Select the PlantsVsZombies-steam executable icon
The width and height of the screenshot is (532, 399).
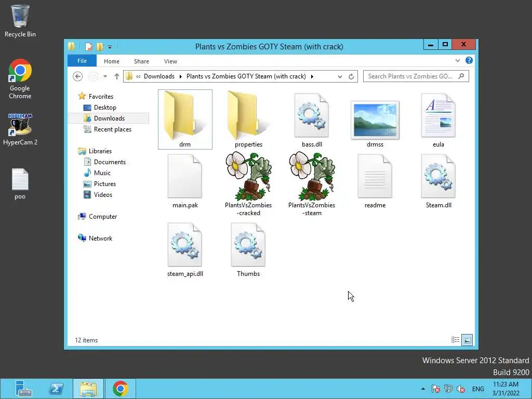coord(312,176)
